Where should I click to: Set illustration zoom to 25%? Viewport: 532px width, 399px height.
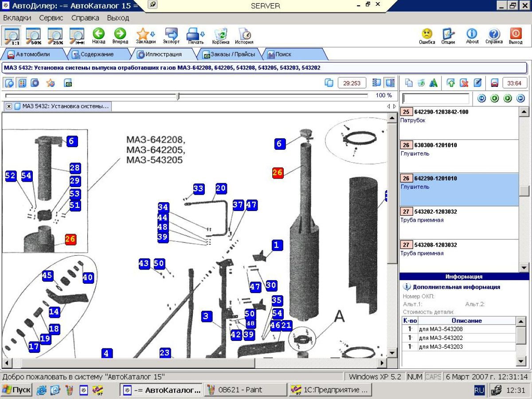click(x=55, y=36)
